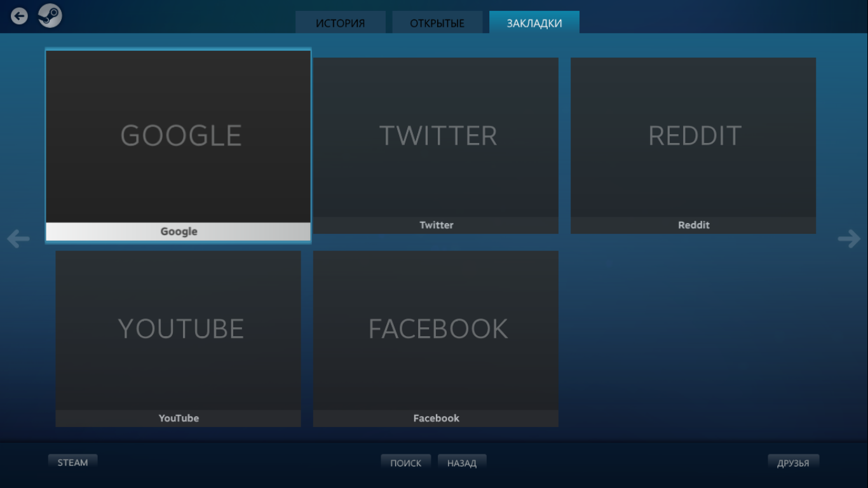Click the ПОИСК button
Screen dimensions: 868x488
(x=406, y=463)
